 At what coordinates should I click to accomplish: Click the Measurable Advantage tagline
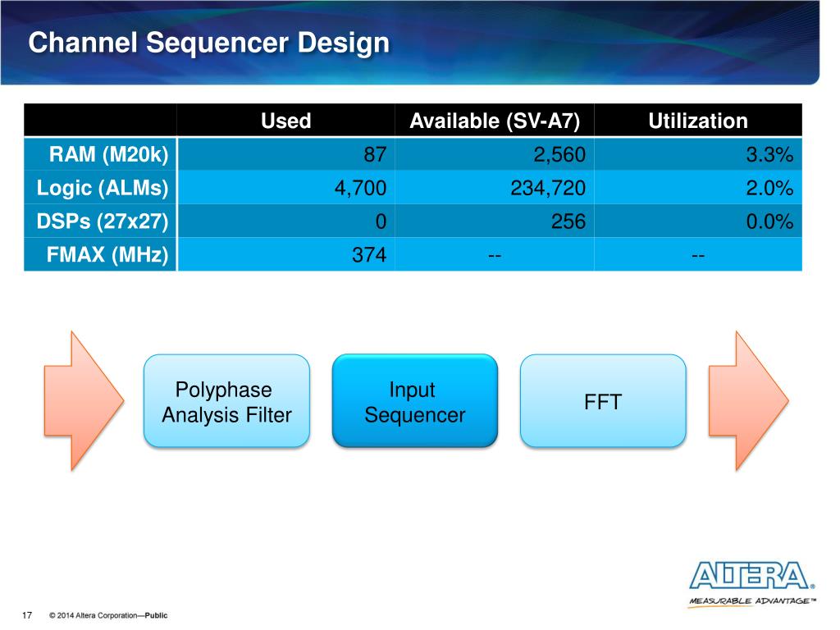[x=752, y=601]
